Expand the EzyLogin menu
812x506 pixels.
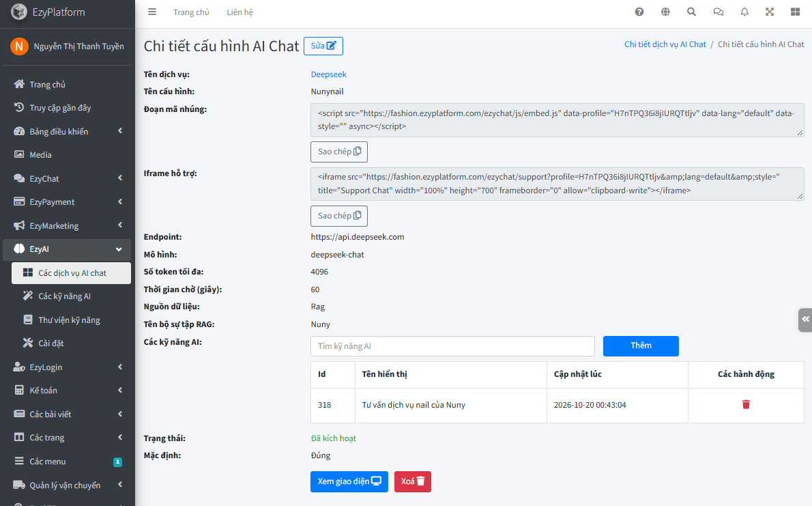tap(66, 367)
